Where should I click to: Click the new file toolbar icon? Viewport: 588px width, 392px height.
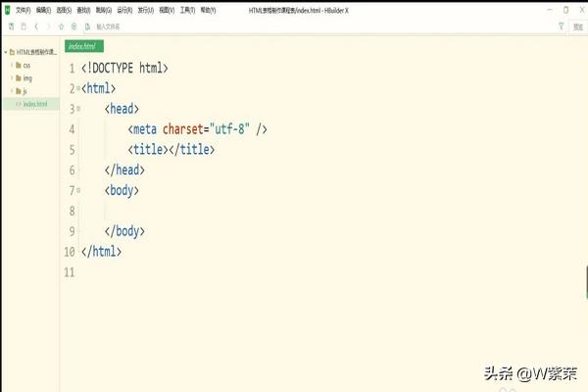[8, 26]
